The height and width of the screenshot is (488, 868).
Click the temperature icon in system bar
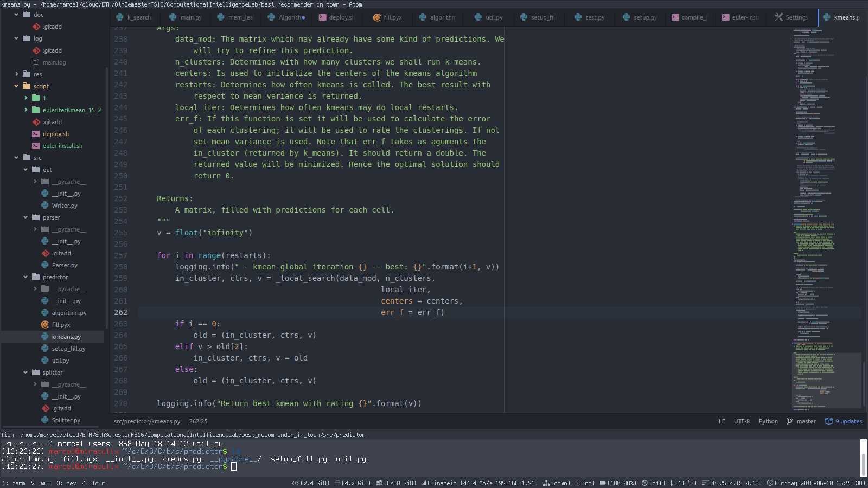point(672,483)
